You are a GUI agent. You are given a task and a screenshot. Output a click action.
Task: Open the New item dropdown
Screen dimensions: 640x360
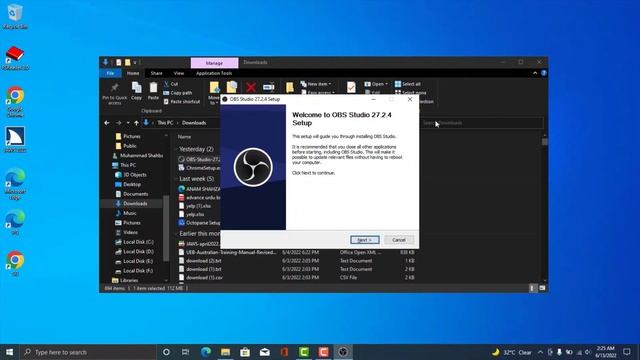[316, 84]
